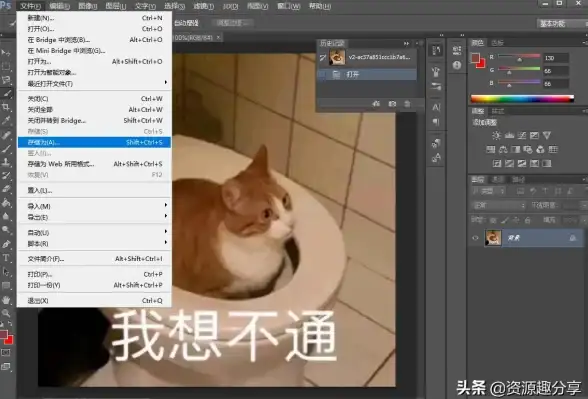Viewport: 588px width, 399px height.
Task: Click the R value input field
Action: pyautogui.click(x=556, y=58)
